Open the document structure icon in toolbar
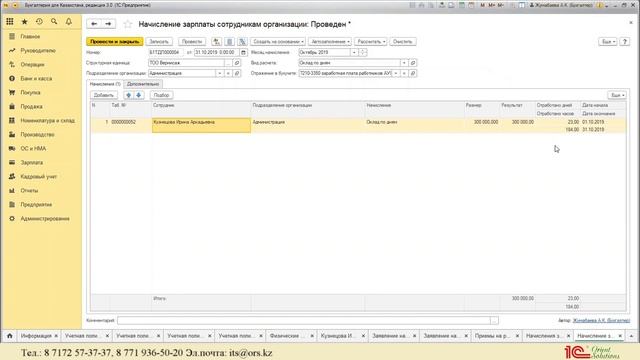 click(x=229, y=42)
